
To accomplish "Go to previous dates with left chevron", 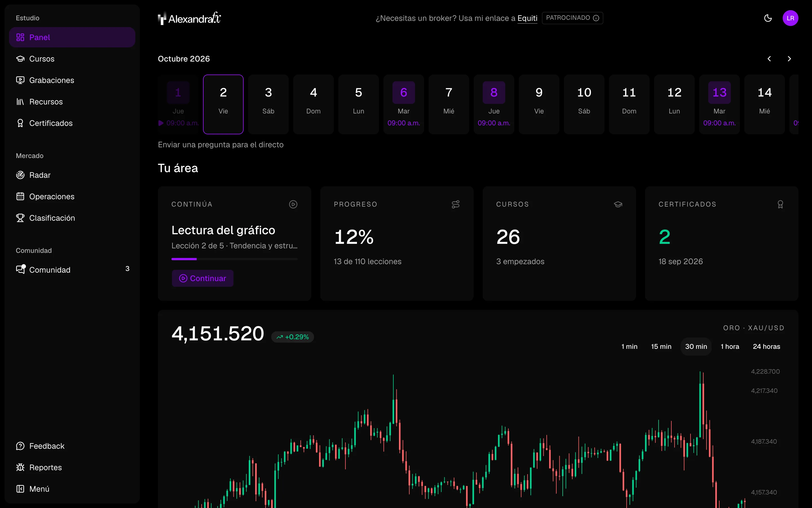I will click(x=769, y=59).
